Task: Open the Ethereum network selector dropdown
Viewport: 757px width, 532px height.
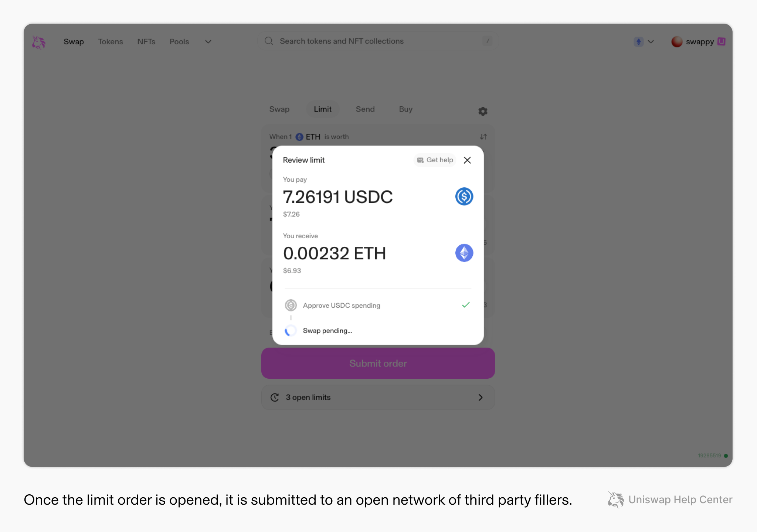Action: tap(644, 42)
